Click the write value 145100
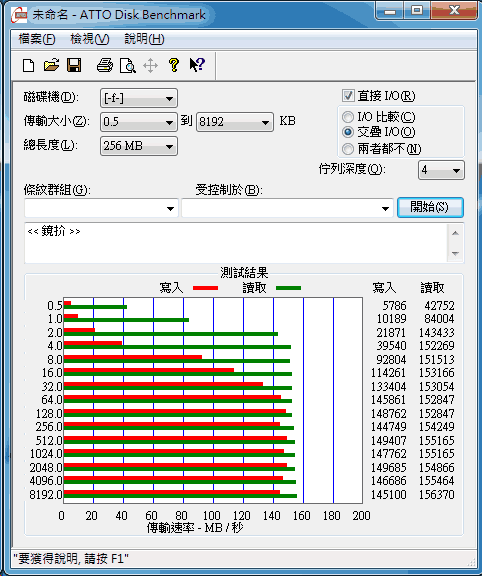The image size is (482, 576). tap(388, 494)
